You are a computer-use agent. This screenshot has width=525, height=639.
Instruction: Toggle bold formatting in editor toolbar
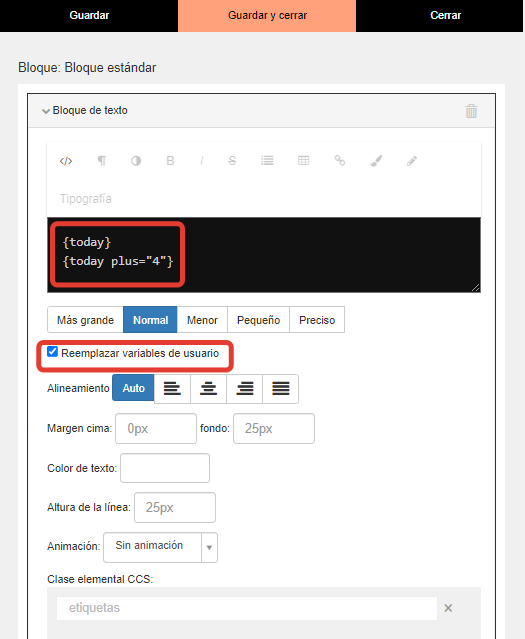170,161
